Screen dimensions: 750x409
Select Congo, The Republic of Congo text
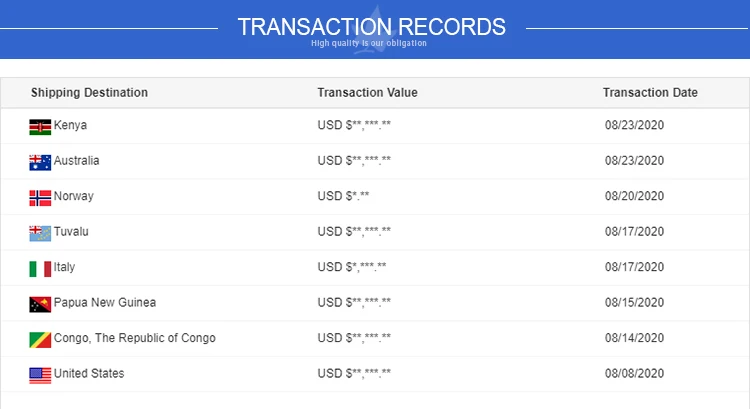(135, 338)
